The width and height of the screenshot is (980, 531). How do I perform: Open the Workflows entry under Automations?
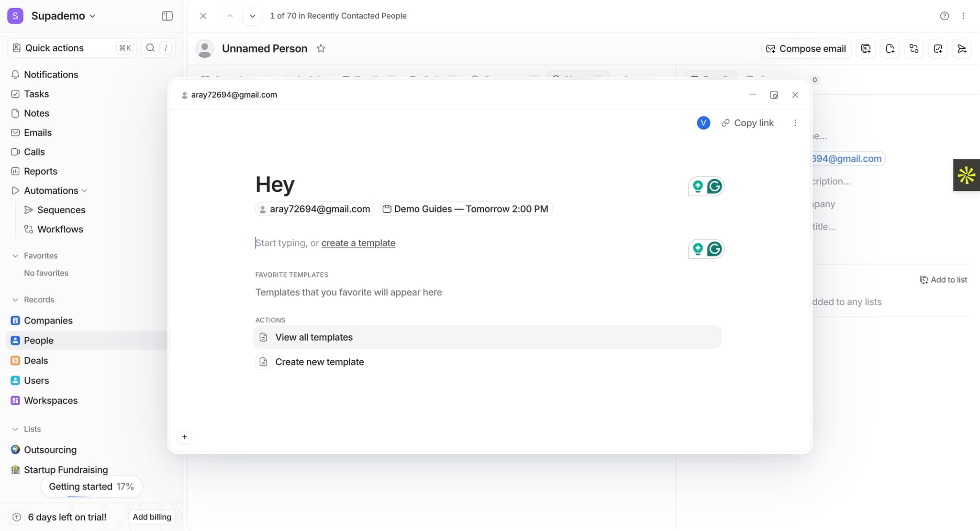pos(61,229)
